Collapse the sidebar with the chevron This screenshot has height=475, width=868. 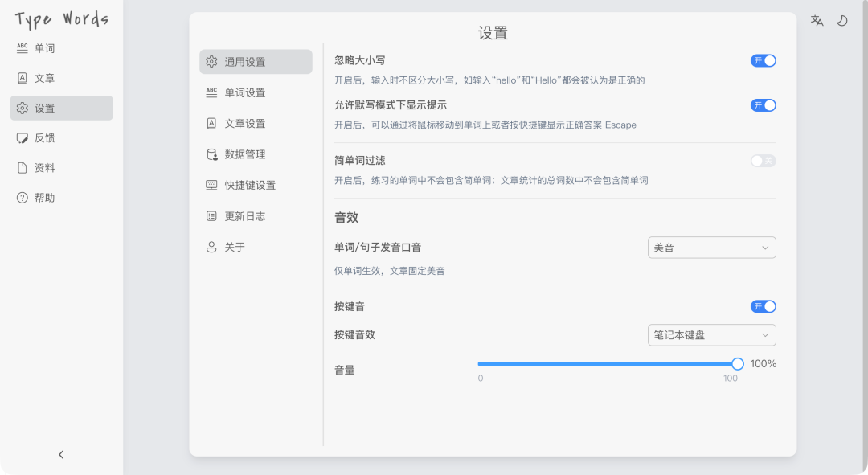click(61, 454)
